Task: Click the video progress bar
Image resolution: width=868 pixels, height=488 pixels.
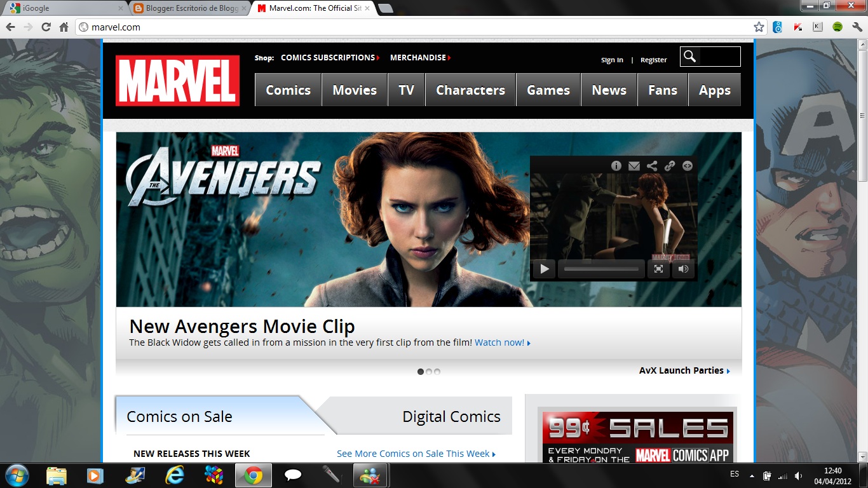Action: pyautogui.click(x=600, y=269)
